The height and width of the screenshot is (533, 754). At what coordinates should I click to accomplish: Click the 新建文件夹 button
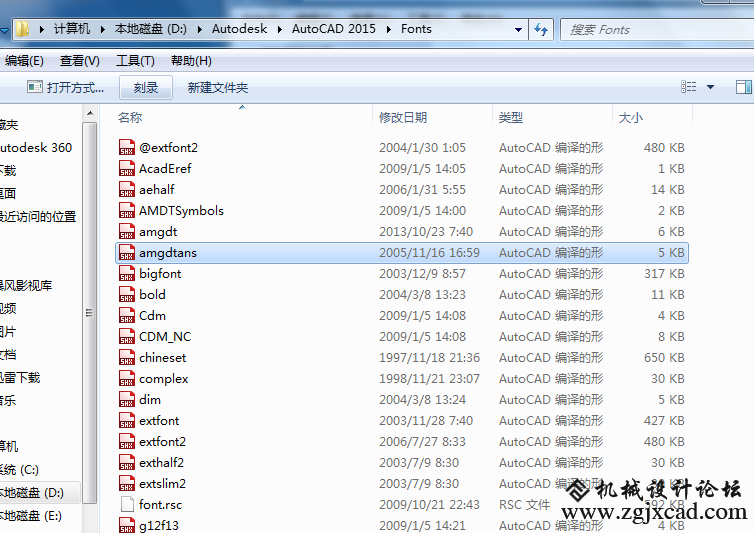[217, 88]
